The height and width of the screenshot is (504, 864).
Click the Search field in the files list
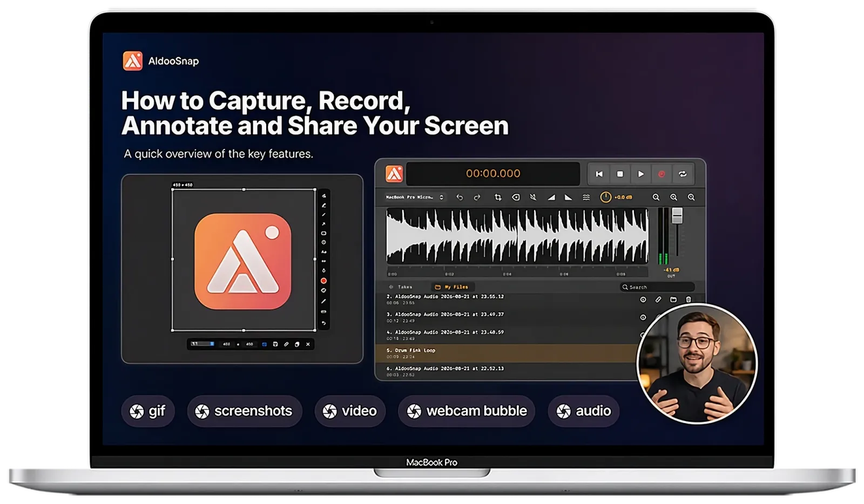point(656,287)
